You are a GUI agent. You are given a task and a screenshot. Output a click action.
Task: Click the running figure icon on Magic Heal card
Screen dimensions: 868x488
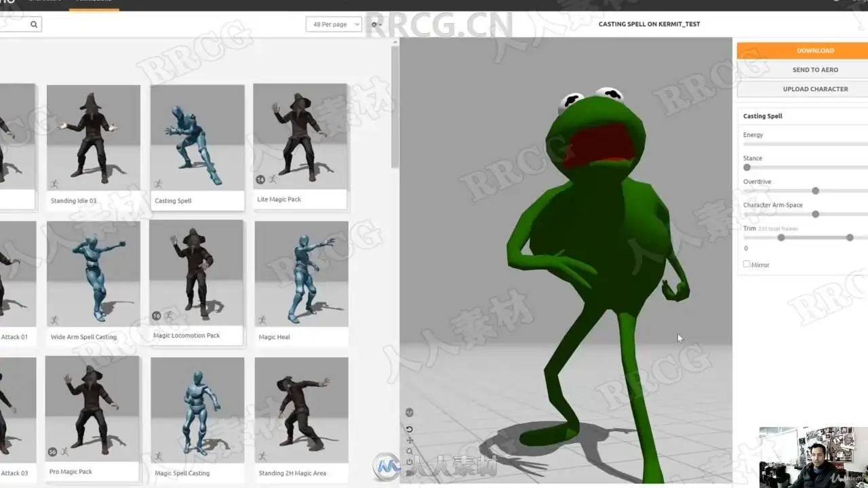tap(262, 320)
